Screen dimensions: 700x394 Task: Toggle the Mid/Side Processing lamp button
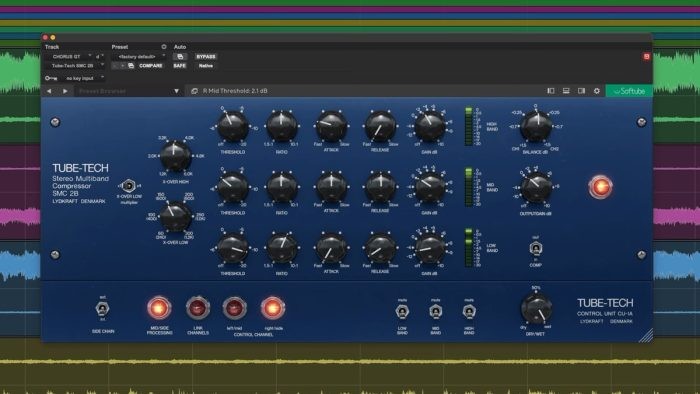[x=159, y=307]
